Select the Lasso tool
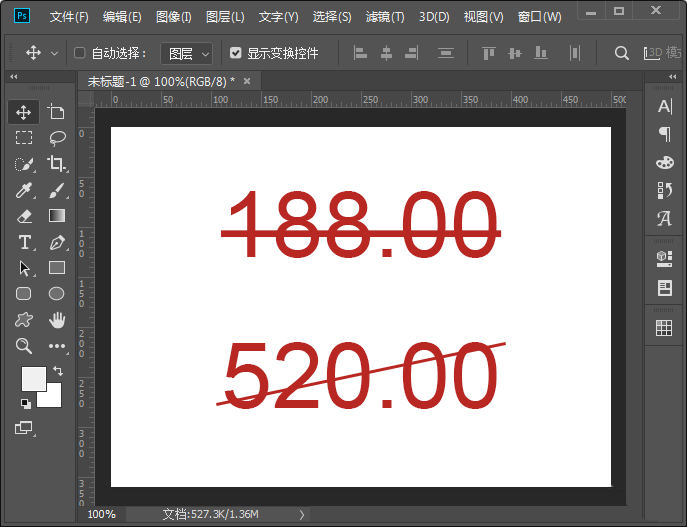The height and width of the screenshot is (527, 687). tap(57, 138)
